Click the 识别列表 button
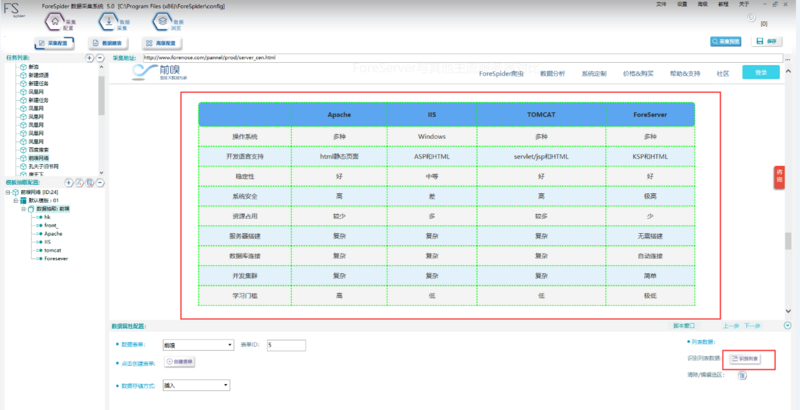800x410 pixels. tap(745, 359)
